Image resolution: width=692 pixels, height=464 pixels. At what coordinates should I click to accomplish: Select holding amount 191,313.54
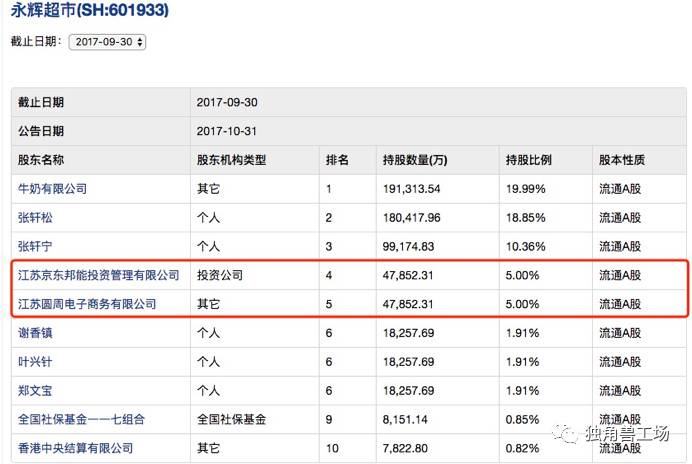(411, 189)
